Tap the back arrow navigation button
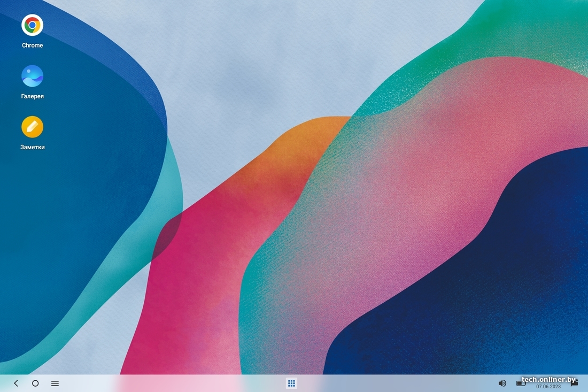Image resolution: width=588 pixels, height=392 pixels. coord(16,383)
